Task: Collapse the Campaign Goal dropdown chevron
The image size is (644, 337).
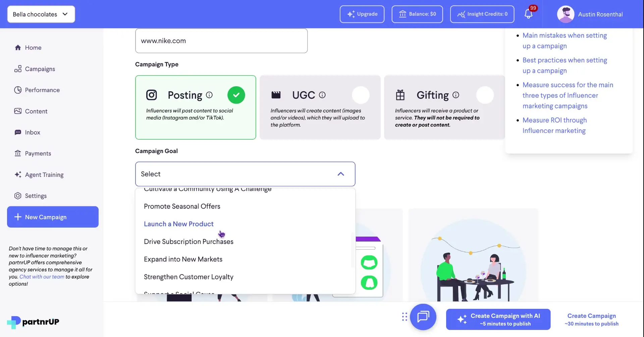Action: pos(341,174)
